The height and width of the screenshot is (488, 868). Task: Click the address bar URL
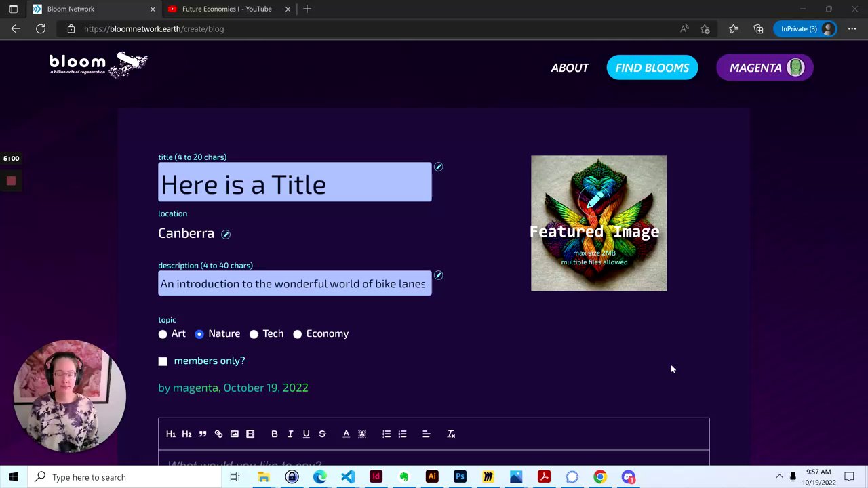pos(154,29)
